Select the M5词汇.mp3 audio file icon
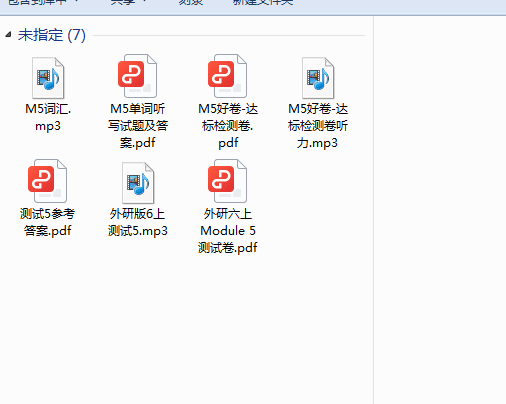Viewport: 506px width, 404px height. (48, 78)
